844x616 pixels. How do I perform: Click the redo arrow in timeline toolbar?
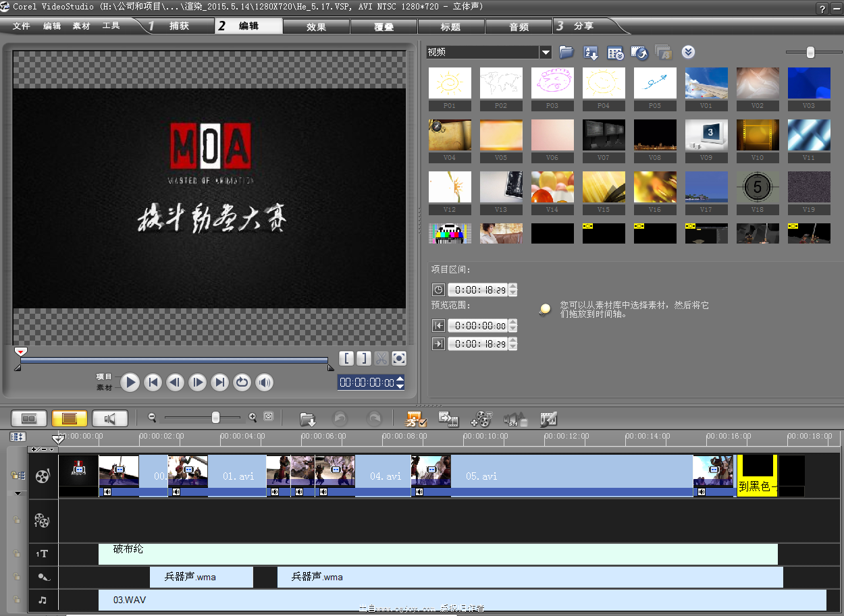click(373, 419)
